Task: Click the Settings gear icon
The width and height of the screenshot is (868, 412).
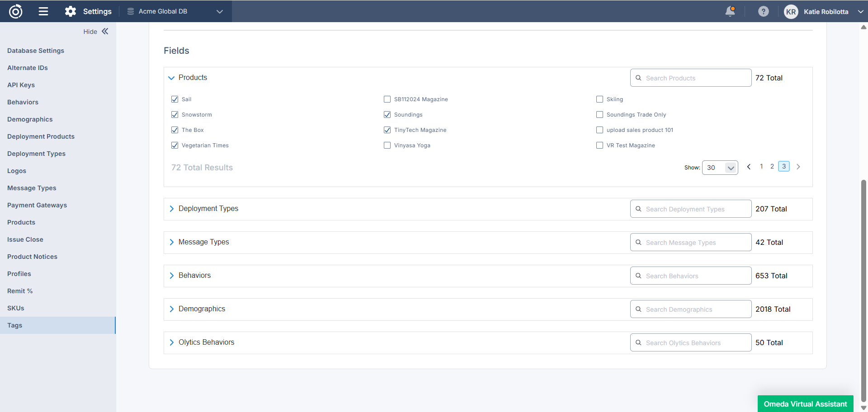Action: tap(71, 11)
